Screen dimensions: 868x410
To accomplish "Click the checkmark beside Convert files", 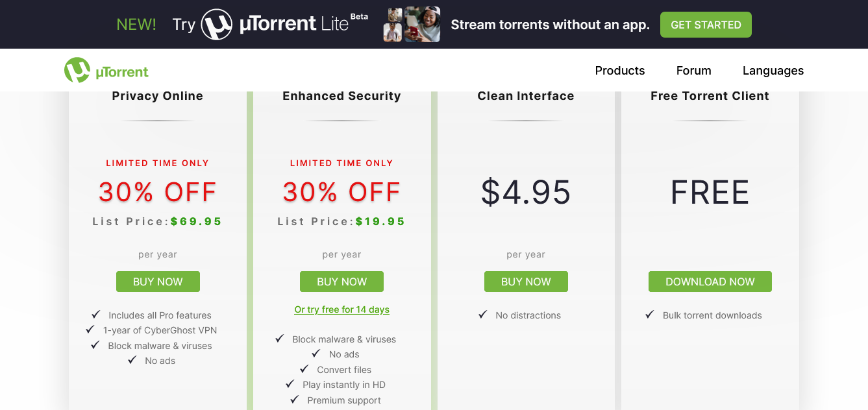I will [304, 369].
